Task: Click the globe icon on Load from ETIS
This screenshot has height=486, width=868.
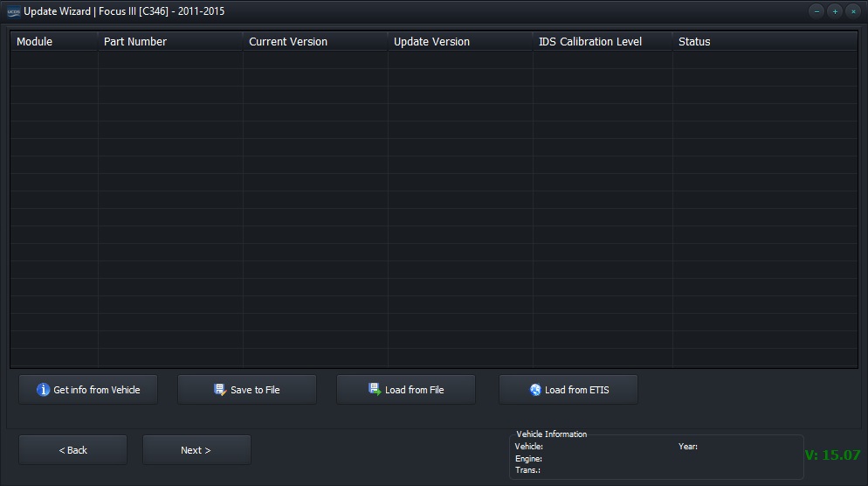Action: pyautogui.click(x=535, y=390)
